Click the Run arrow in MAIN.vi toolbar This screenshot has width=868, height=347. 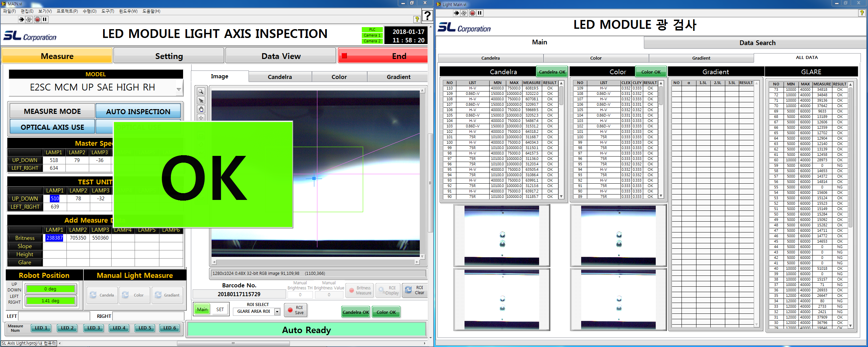coord(21,19)
